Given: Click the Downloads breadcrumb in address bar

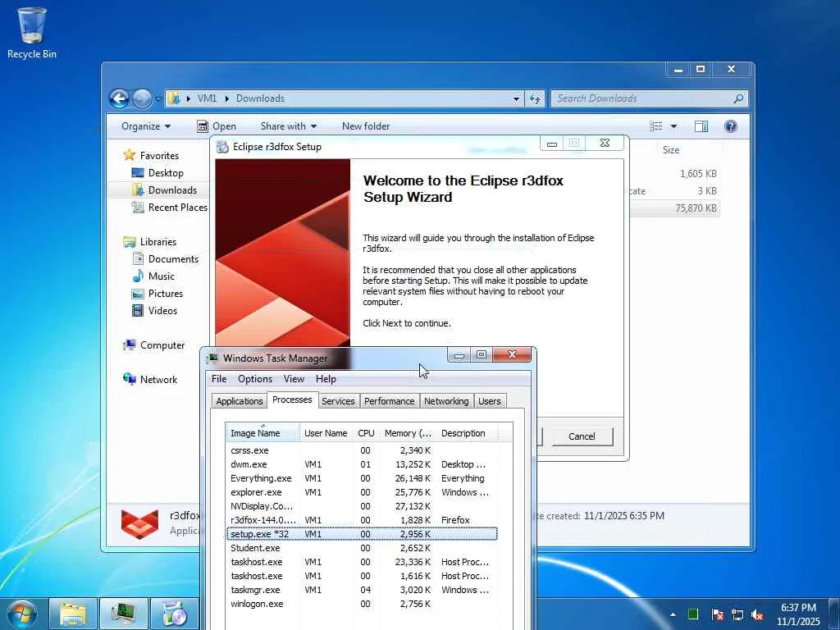Looking at the screenshot, I should 260,98.
